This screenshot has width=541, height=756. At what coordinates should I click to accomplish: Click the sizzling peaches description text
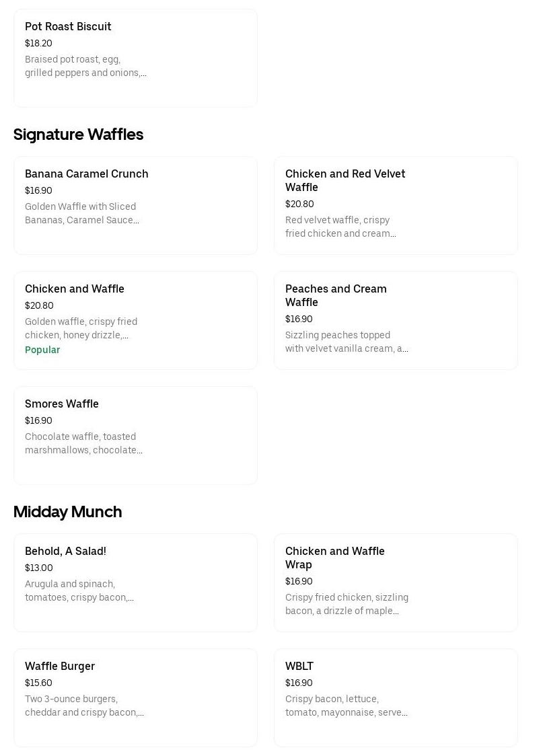click(x=346, y=342)
